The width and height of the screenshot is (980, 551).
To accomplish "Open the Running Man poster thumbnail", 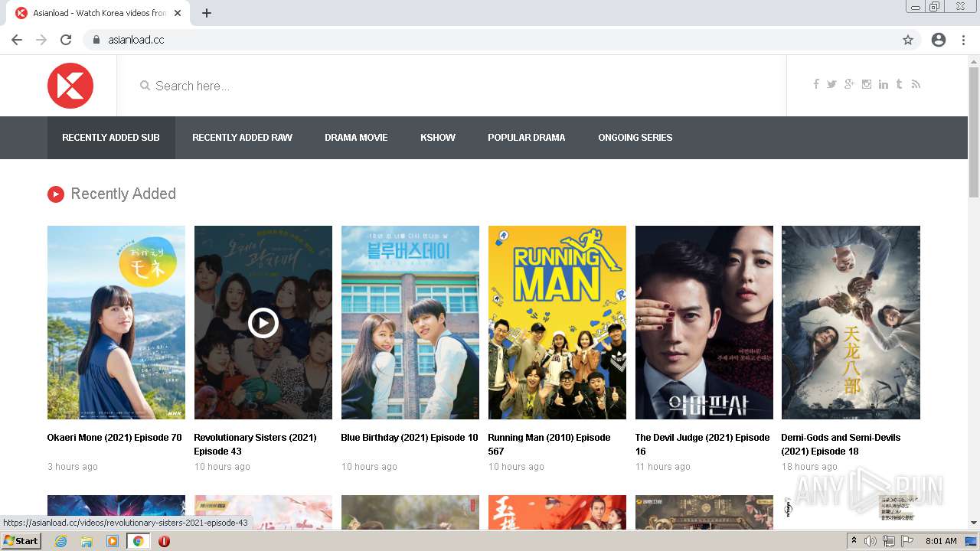I will point(557,322).
